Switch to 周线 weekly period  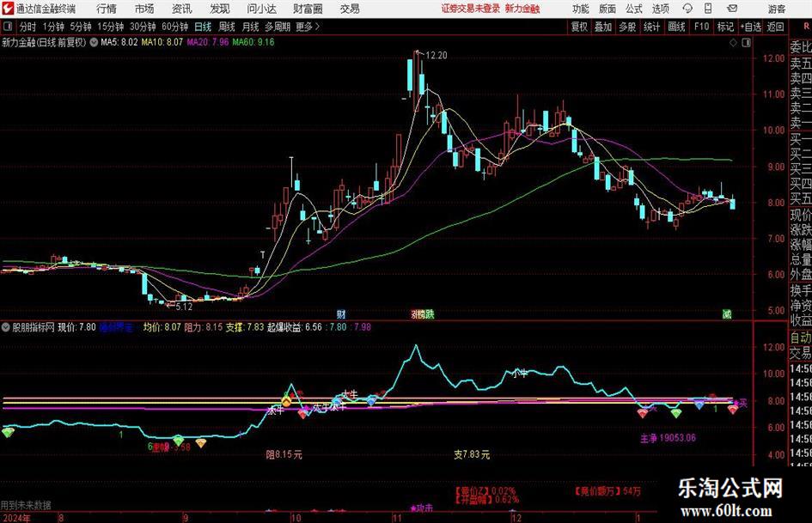227,27
